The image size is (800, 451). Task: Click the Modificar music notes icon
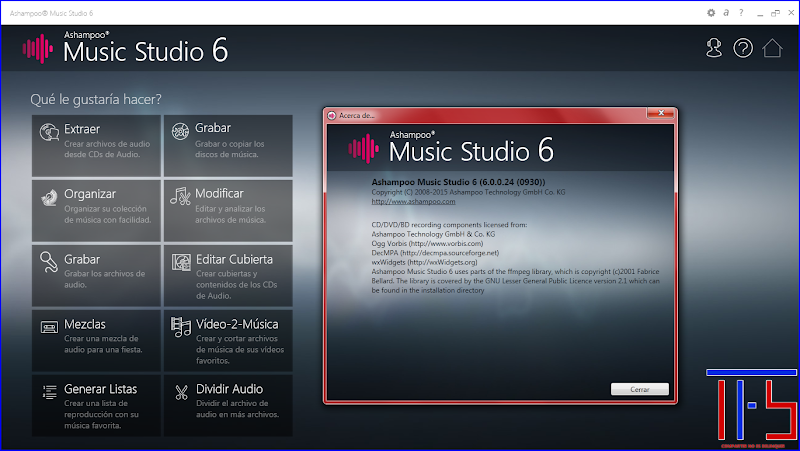180,196
